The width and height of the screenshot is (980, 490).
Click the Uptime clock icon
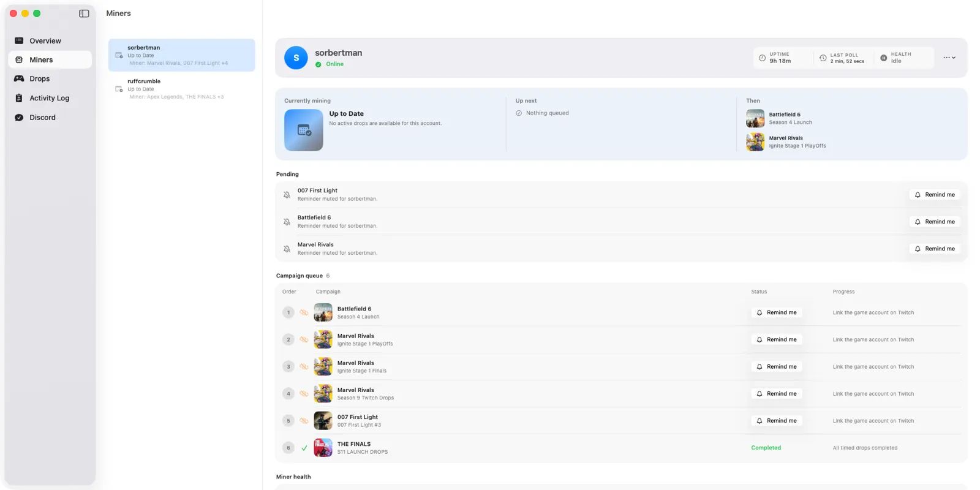[x=762, y=58]
